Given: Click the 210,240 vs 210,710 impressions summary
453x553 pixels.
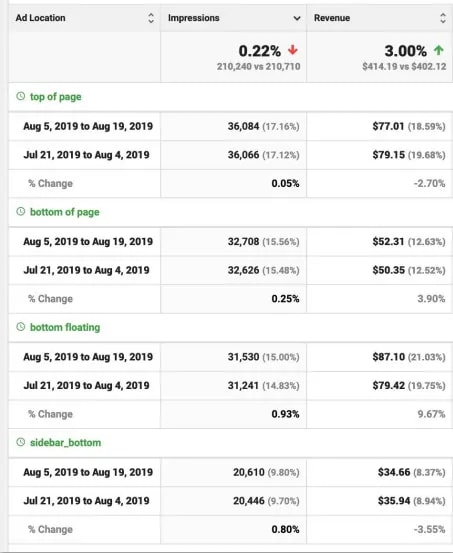Looking at the screenshot, I should point(259,67).
